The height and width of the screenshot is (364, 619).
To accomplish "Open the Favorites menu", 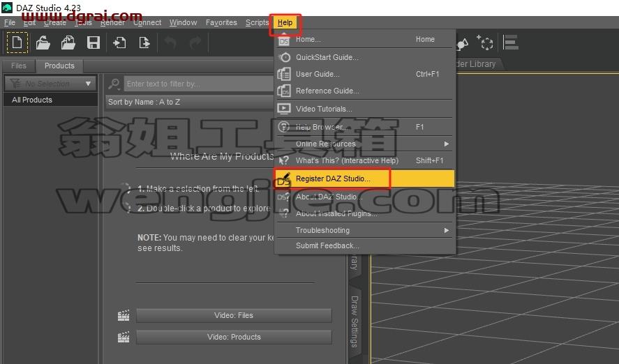I will point(221,23).
